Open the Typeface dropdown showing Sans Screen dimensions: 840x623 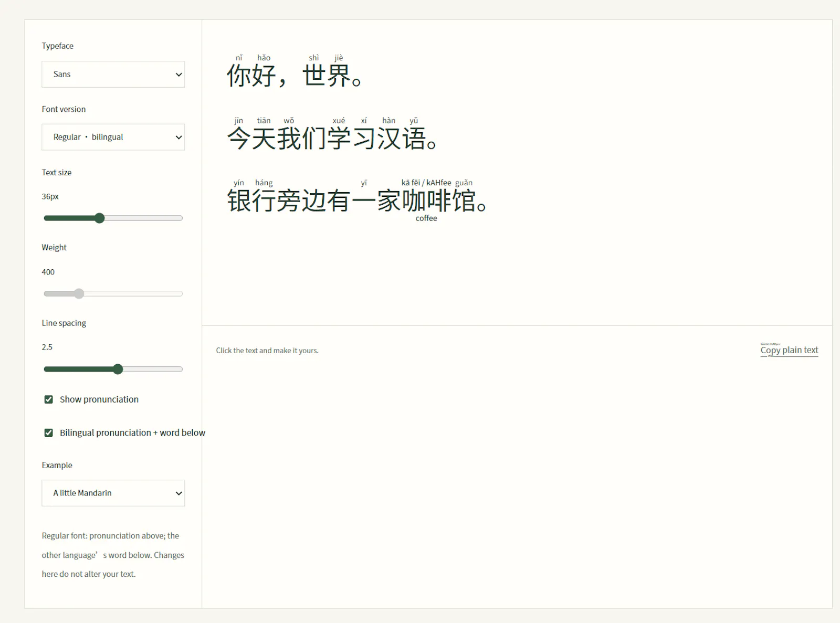click(113, 74)
